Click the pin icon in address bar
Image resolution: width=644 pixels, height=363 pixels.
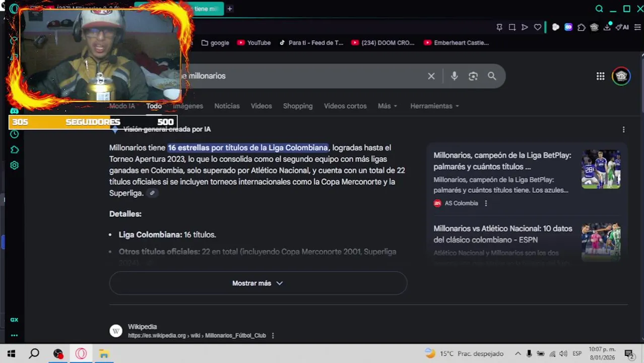point(499,27)
